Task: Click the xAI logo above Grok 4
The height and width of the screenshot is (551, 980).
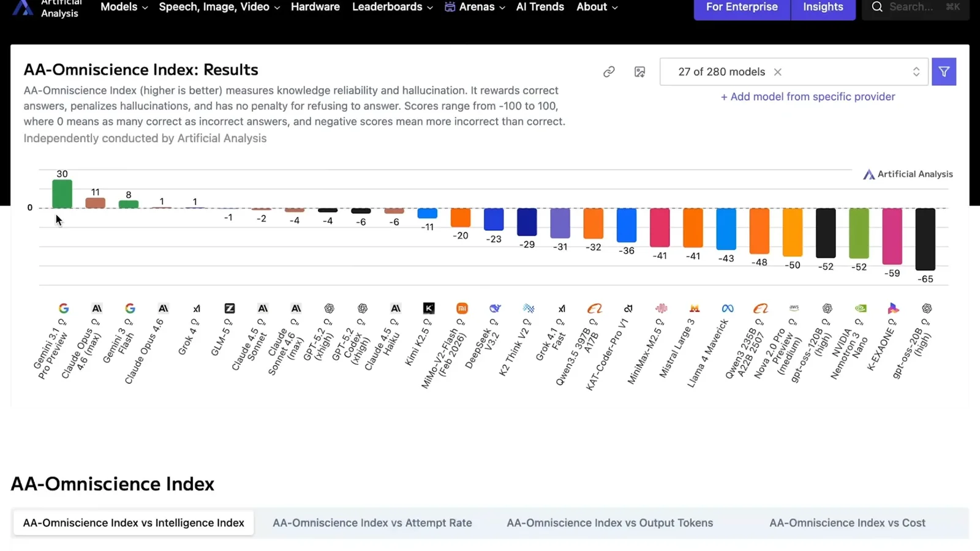Action: (197, 309)
